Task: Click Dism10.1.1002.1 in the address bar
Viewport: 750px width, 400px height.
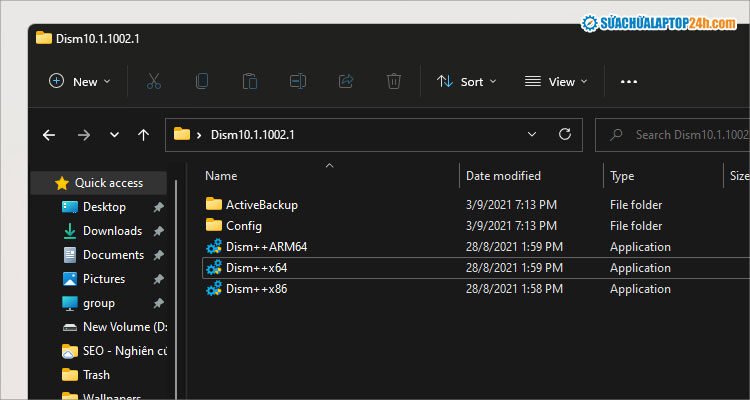Action: (x=253, y=135)
